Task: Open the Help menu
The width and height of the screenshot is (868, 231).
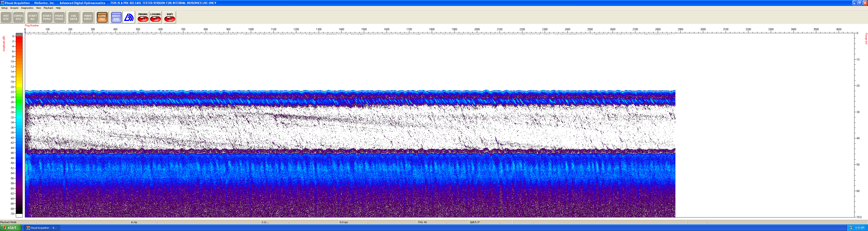Action: (x=58, y=8)
